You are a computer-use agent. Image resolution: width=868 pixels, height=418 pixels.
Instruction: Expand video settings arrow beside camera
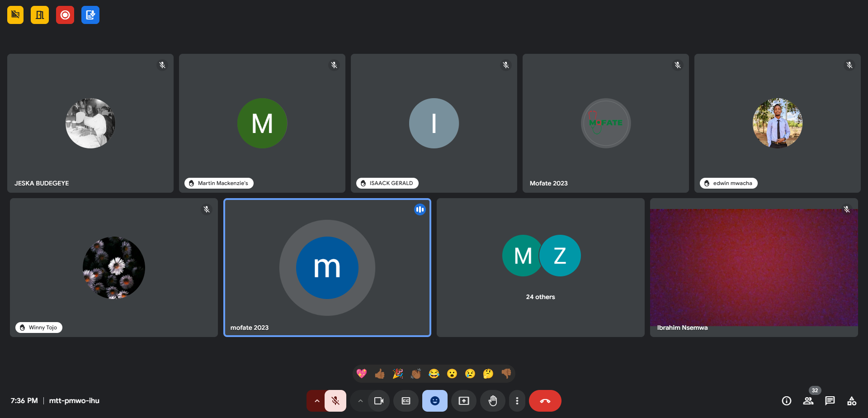(360, 401)
